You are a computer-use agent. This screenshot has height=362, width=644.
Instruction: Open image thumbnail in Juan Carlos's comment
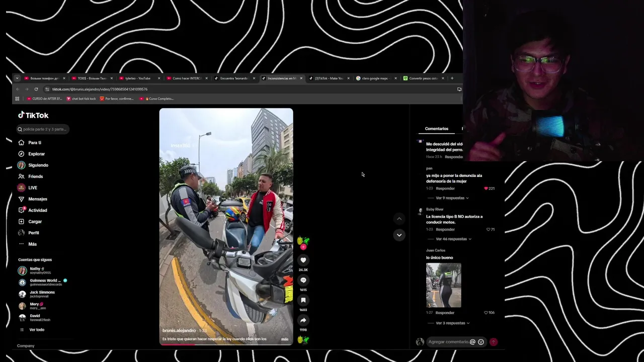[x=443, y=285]
